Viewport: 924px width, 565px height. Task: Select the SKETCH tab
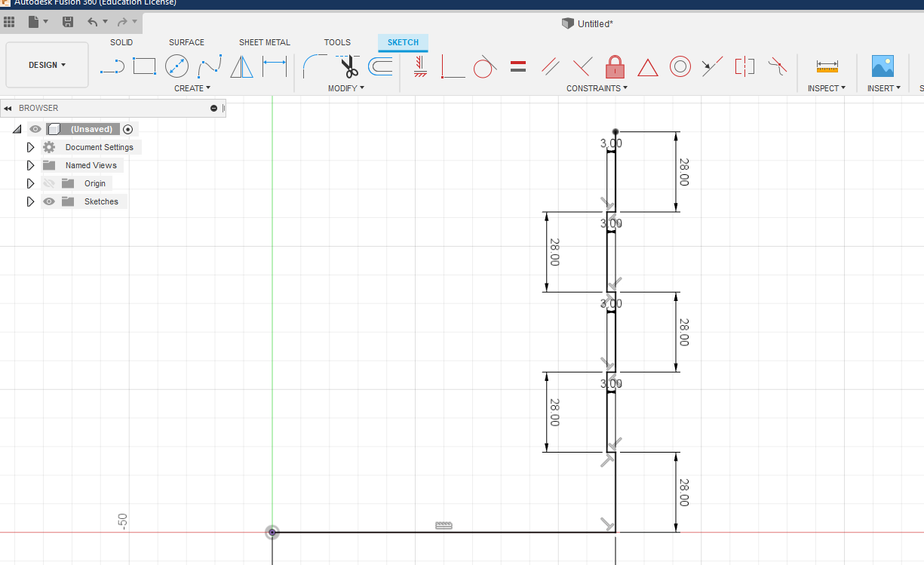pyautogui.click(x=403, y=42)
